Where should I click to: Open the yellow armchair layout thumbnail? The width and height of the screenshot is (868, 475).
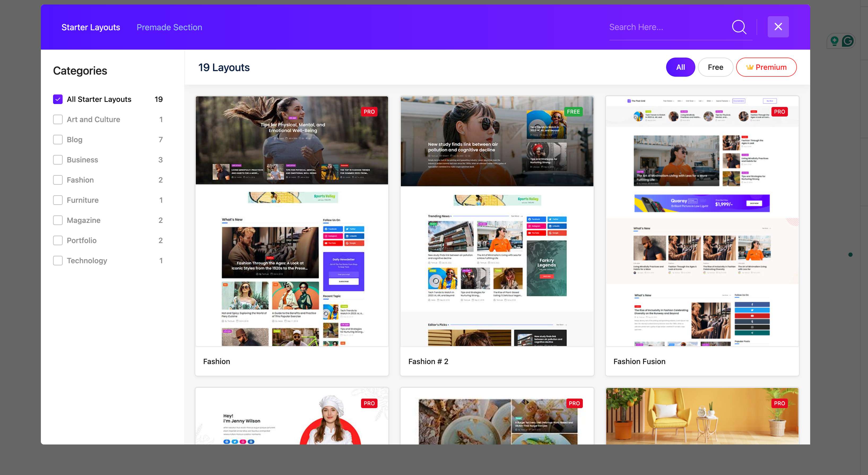[702, 416]
